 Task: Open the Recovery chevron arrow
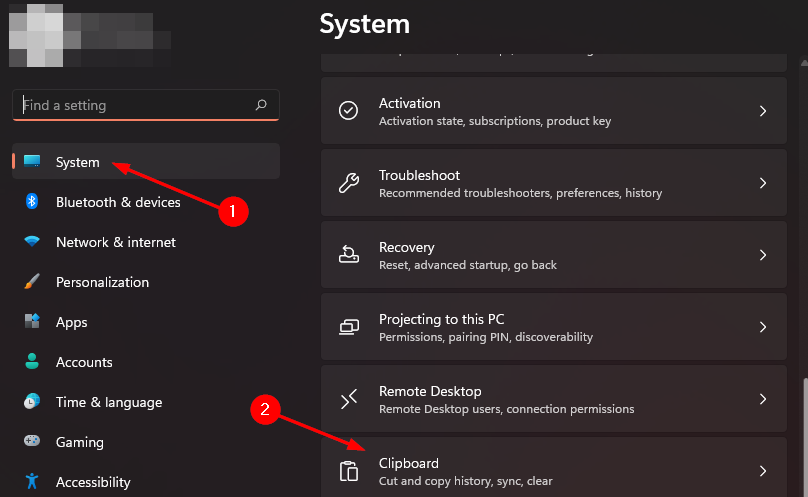click(x=763, y=255)
